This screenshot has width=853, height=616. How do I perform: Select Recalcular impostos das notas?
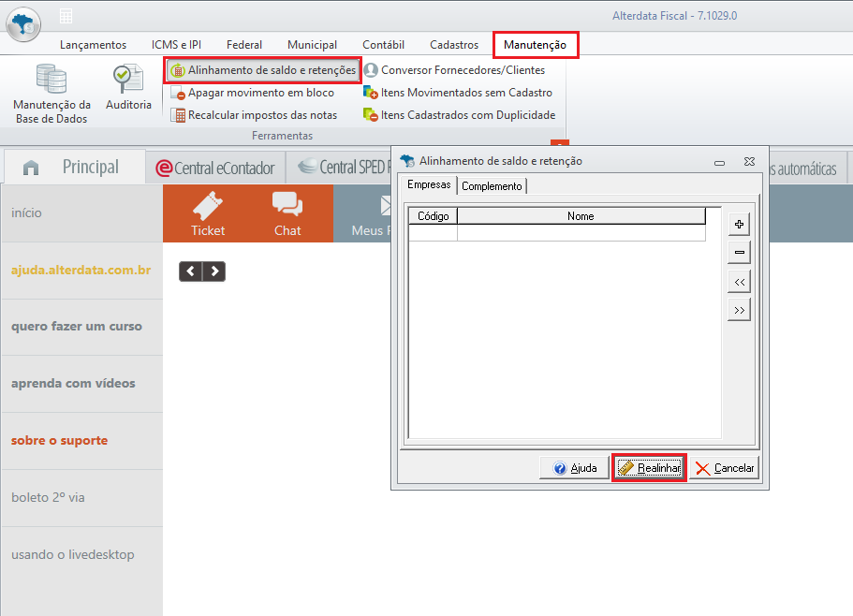pos(254,115)
